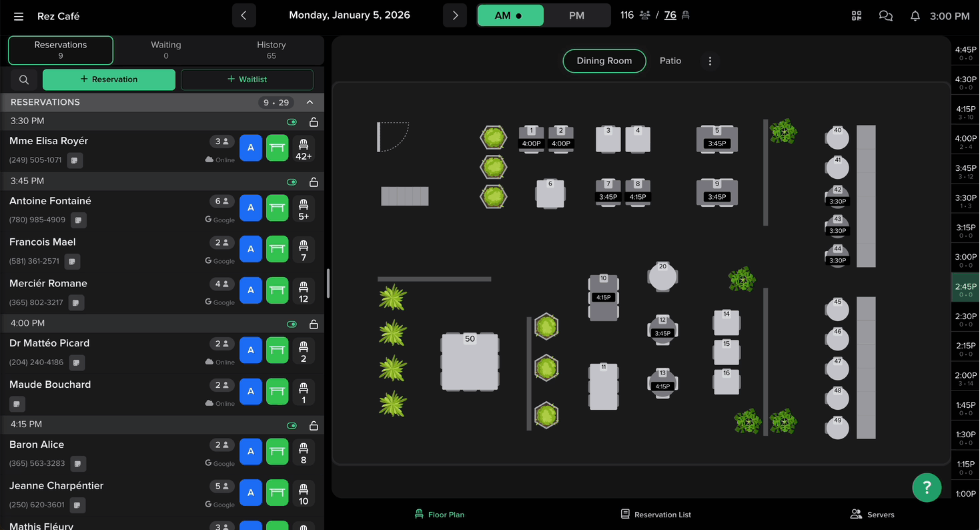This screenshot has width=980, height=530.
Task: Click the lock icon for 3:30 PM
Action: tap(314, 122)
